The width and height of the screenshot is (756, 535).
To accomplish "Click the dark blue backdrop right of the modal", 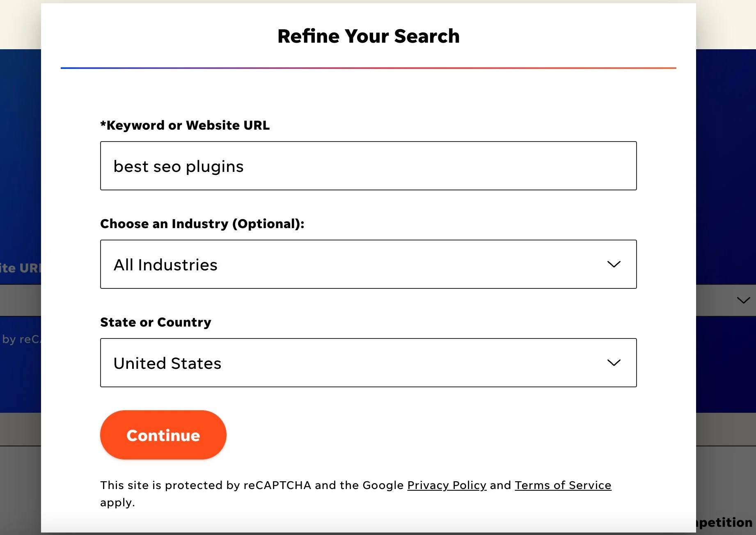I will point(726,164).
